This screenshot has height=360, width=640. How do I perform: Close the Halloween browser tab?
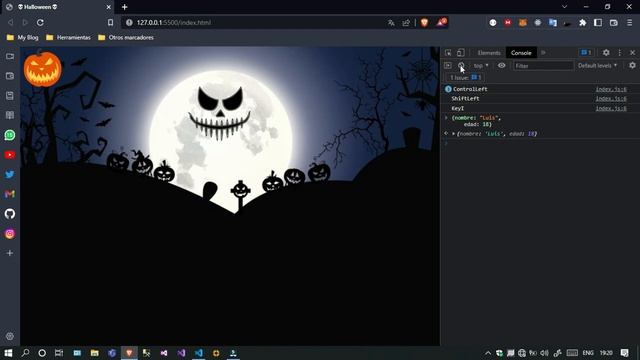pyautogui.click(x=109, y=7)
